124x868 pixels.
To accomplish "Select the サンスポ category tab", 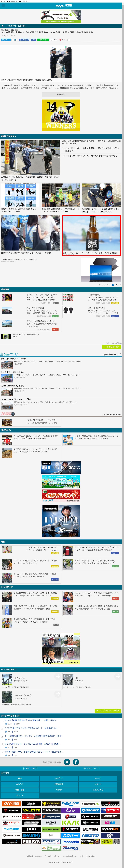I will 20,796.
